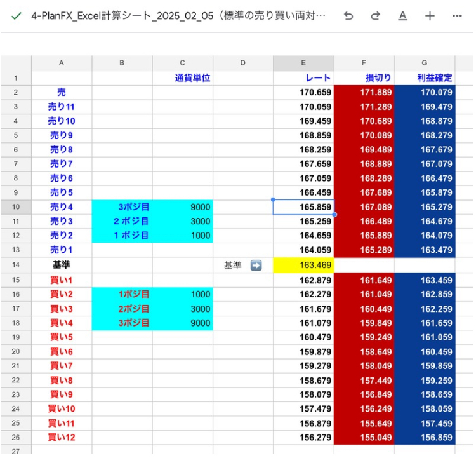This screenshot has width=476, height=458.
Task: Select cell 売り4 in column A
Action: tap(62, 207)
